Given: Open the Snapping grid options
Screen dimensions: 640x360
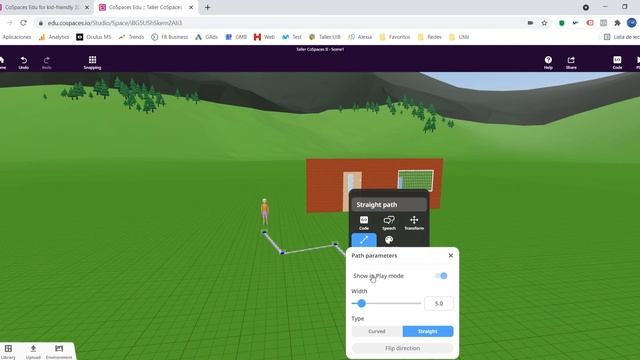Looking at the screenshot, I should click(92, 62).
